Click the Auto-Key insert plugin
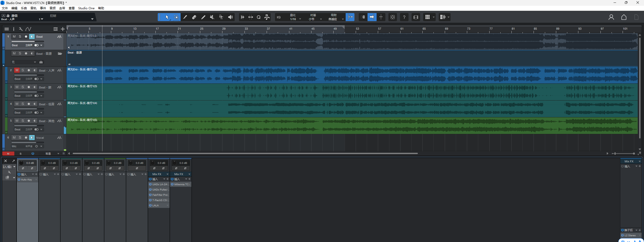644x242 pixels. 26,180
